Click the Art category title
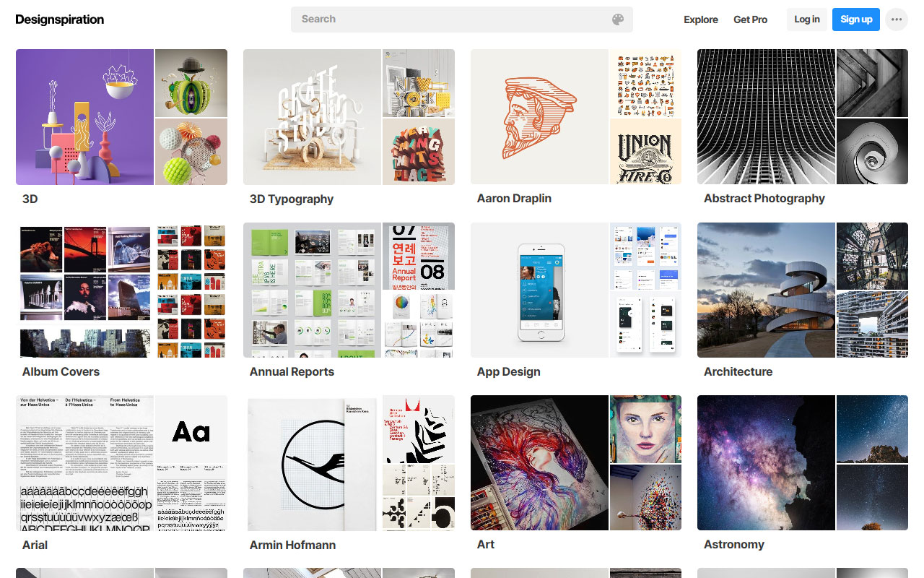Image resolution: width=924 pixels, height=578 pixels. coord(486,544)
